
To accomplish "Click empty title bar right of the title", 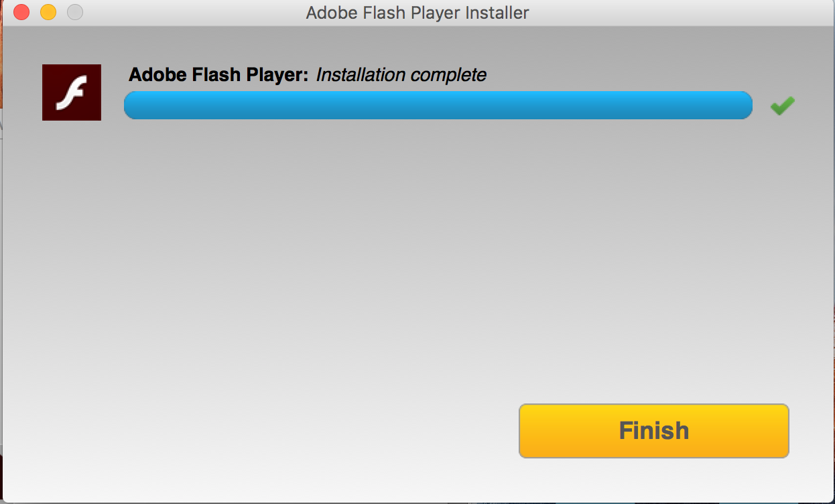I will point(670,13).
